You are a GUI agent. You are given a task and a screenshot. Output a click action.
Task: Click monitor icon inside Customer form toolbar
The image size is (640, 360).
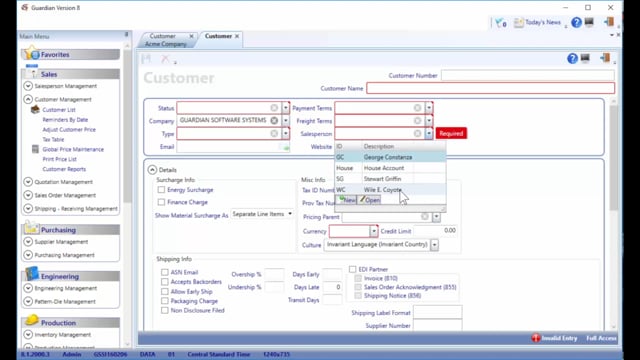tap(585, 58)
